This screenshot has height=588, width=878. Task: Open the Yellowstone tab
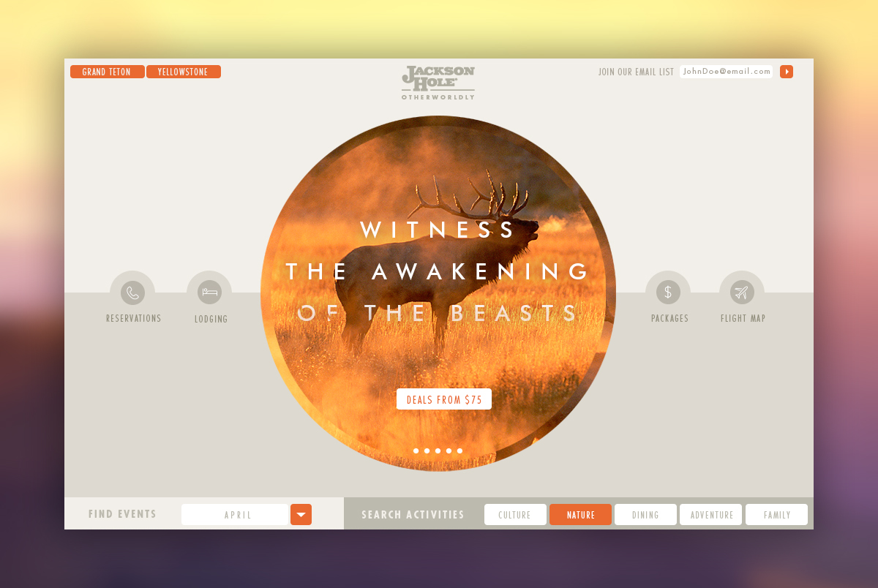pos(184,72)
